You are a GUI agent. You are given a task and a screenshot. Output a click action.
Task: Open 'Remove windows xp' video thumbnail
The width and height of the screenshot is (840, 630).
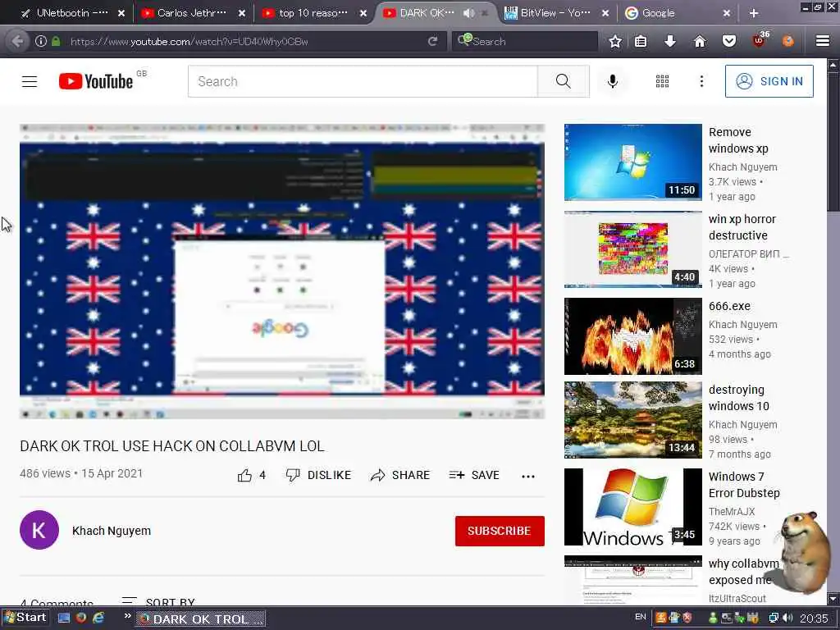(x=632, y=162)
